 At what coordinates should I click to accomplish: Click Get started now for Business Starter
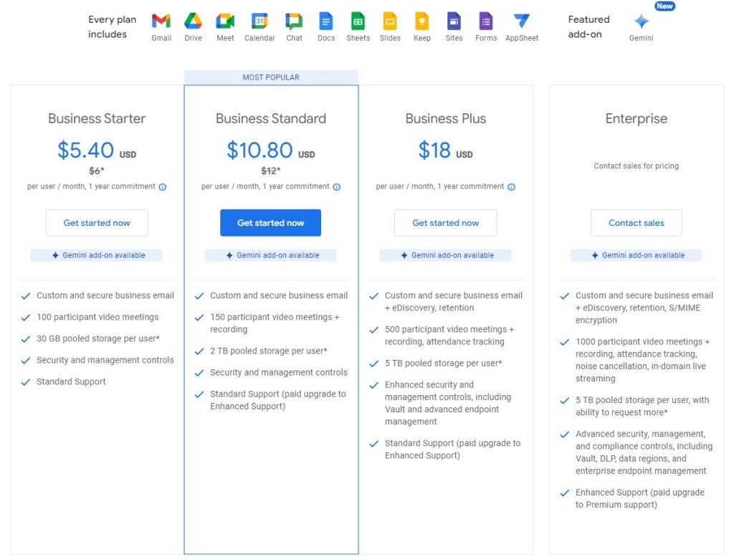point(96,222)
